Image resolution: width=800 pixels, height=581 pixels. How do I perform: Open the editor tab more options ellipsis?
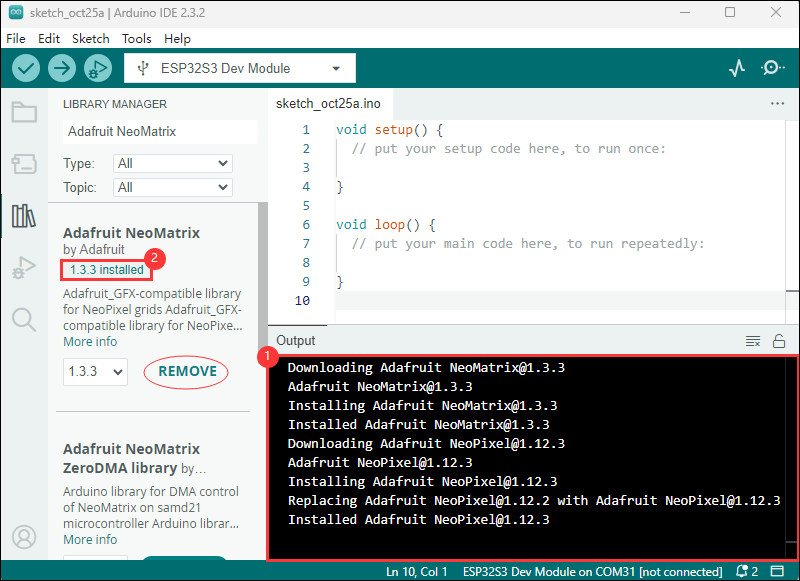coord(777,104)
